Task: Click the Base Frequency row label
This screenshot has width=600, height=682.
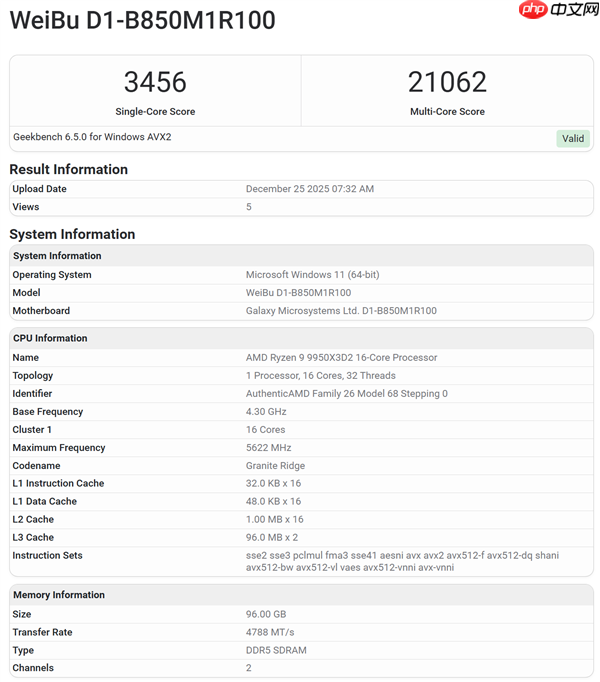Action: (47, 411)
